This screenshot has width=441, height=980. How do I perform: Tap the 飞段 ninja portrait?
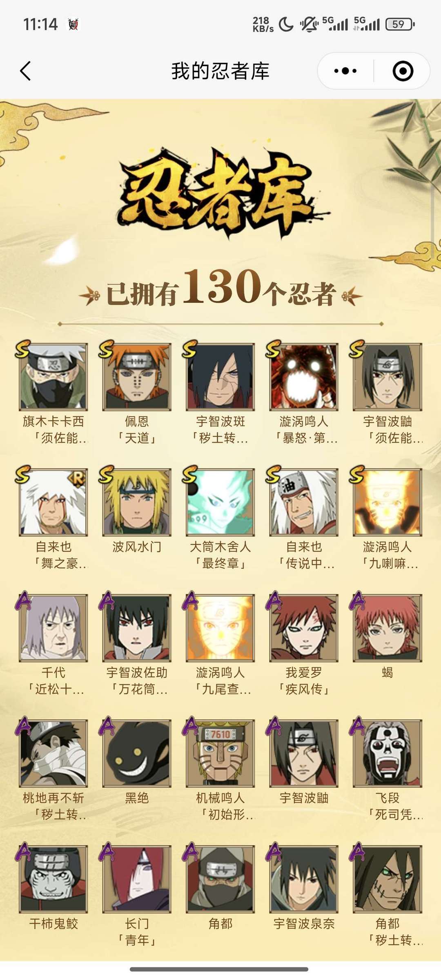388,753
